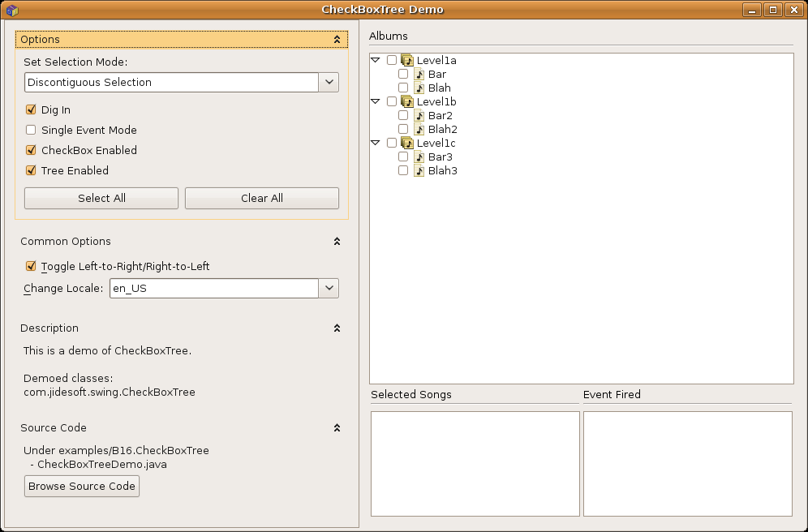The height and width of the screenshot is (532, 808).
Task: Collapse the Options panel header
Action: [x=337, y=39]
